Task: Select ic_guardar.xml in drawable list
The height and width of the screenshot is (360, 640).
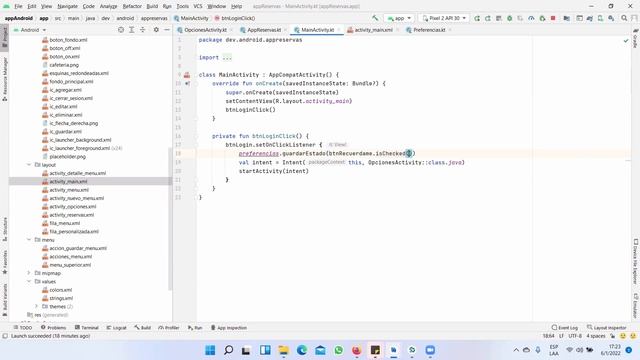Action: tap(65, 131)
